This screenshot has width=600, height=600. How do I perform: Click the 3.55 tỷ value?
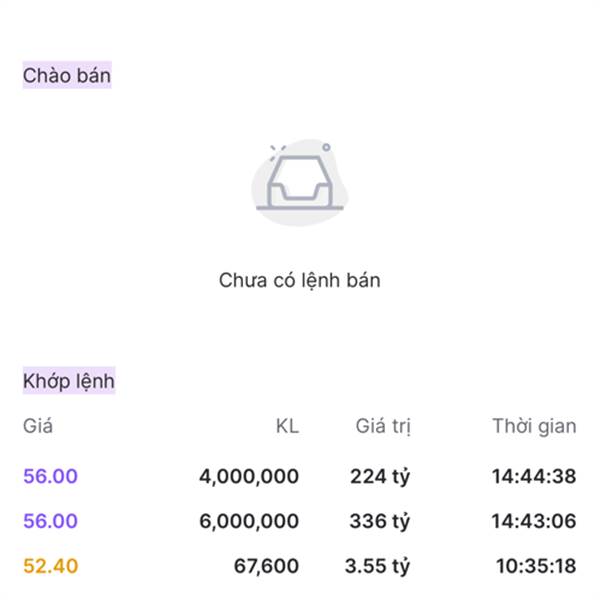tap(377, 566)
